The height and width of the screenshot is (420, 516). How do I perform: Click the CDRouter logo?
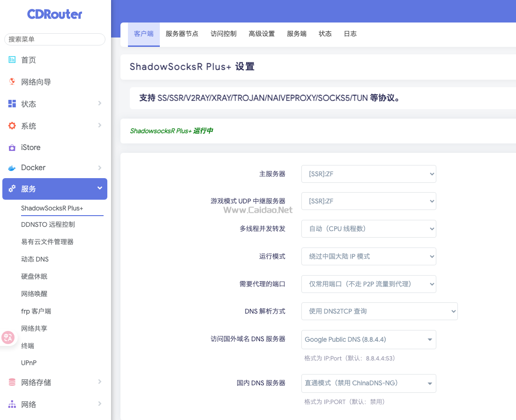tap(55, 15)
